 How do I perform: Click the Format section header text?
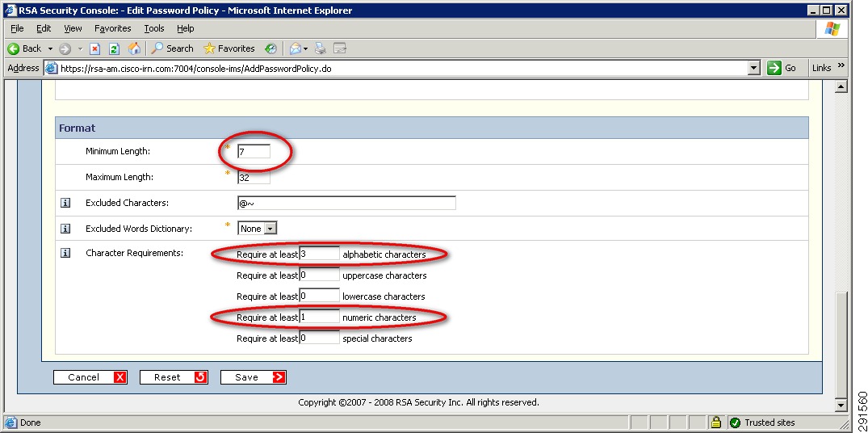[x=78, y=128]
